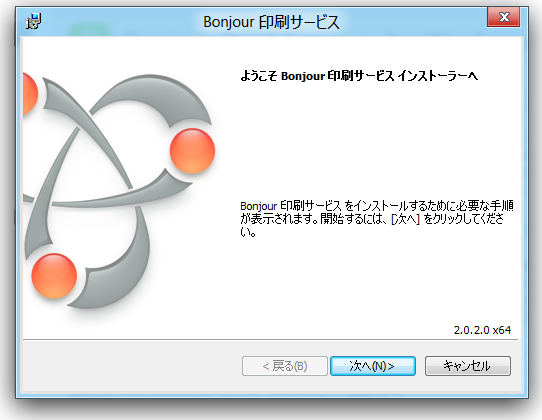
Task: Click the disabled < 戻る(B) button
Action: tap(284, 366)
